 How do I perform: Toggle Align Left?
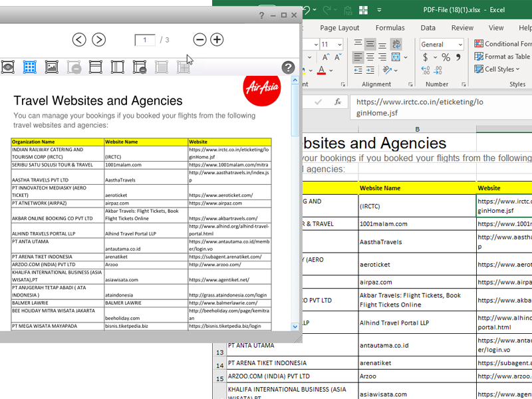[x=358, y=57]
